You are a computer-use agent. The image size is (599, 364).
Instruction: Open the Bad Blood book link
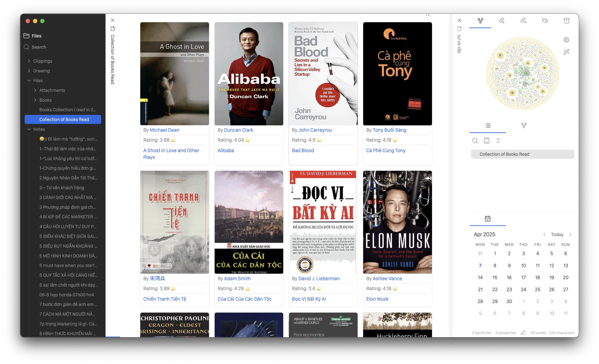303,150
